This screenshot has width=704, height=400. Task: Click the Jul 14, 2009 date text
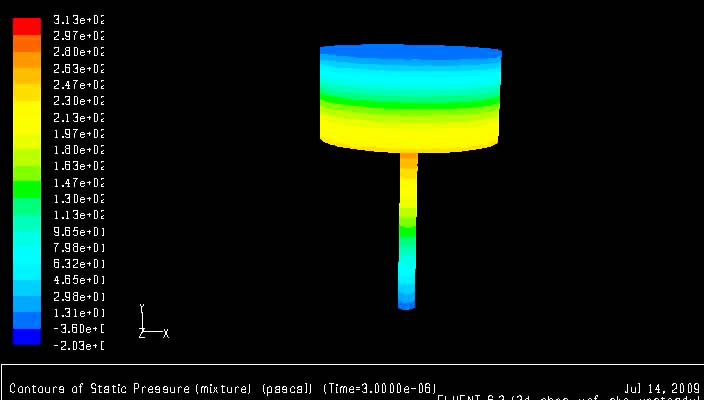pyautogui.click(x=661, y=388)
